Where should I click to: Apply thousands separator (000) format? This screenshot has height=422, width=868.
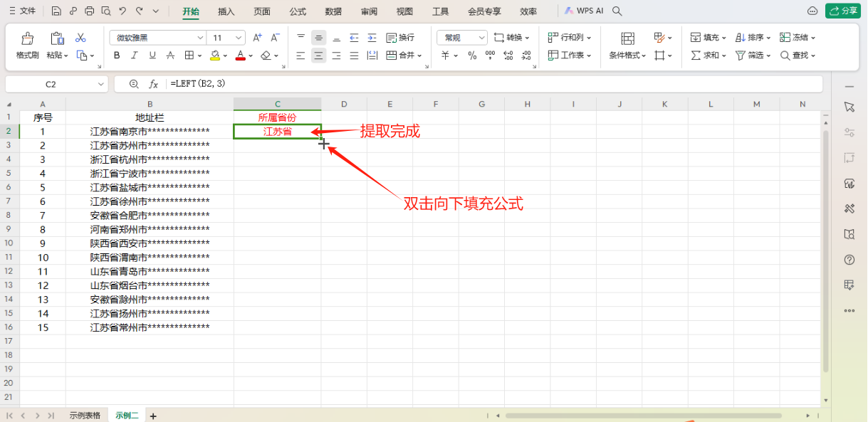(x=490, y=55)
